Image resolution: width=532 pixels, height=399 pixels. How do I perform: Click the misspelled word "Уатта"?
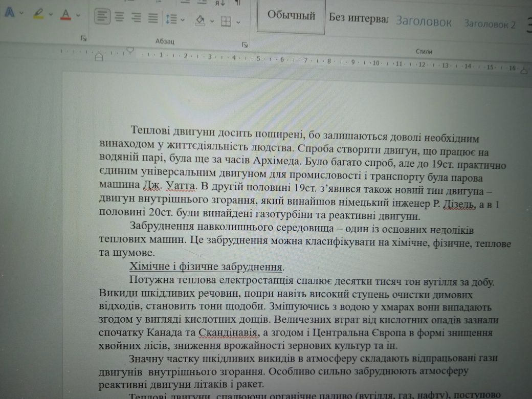tap(181, 186)
